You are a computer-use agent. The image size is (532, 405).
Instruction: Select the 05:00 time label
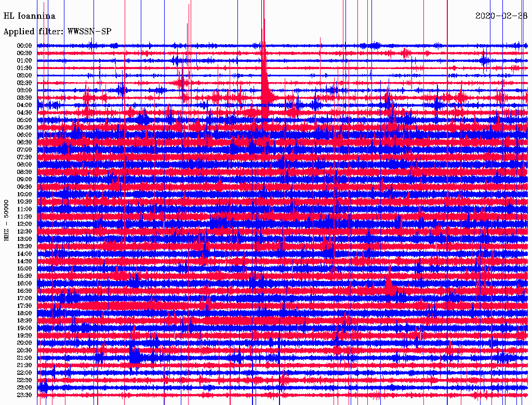[x=24, y=120]
